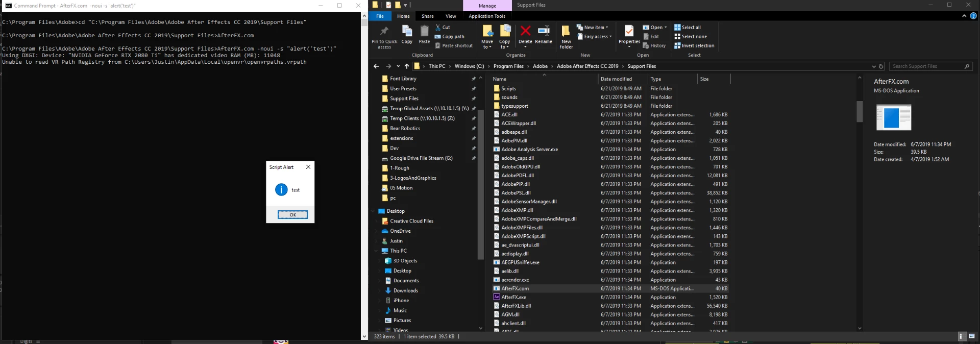The height and width of the screenshot is (344, 980).
Task: Sort by Date modified column header
Action: click(622, 79)
